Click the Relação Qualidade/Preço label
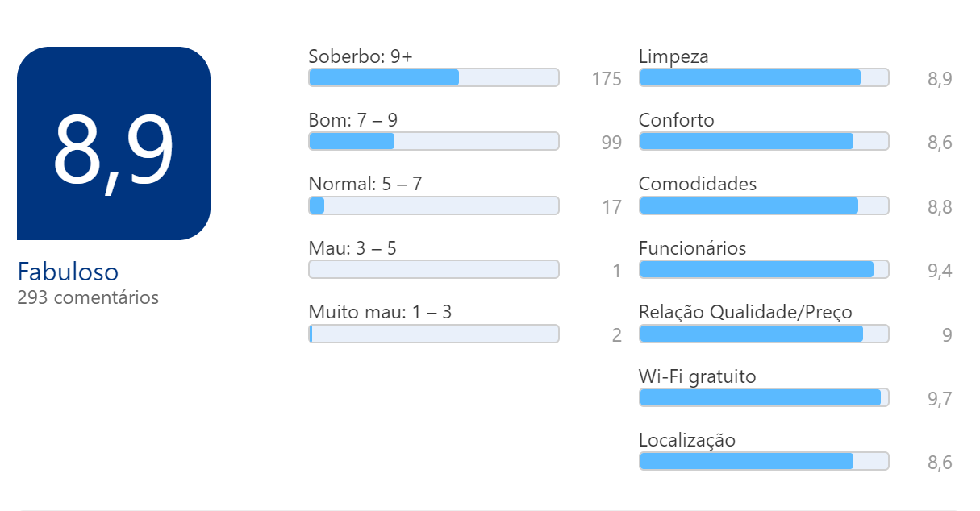Screen dimensions: 980x511 pyautogui.click(x=745, y=312)
